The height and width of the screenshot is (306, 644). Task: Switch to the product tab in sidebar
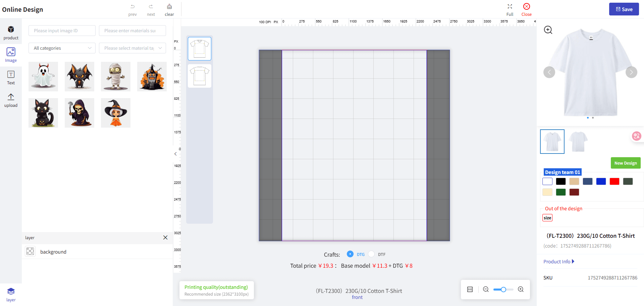11,33
